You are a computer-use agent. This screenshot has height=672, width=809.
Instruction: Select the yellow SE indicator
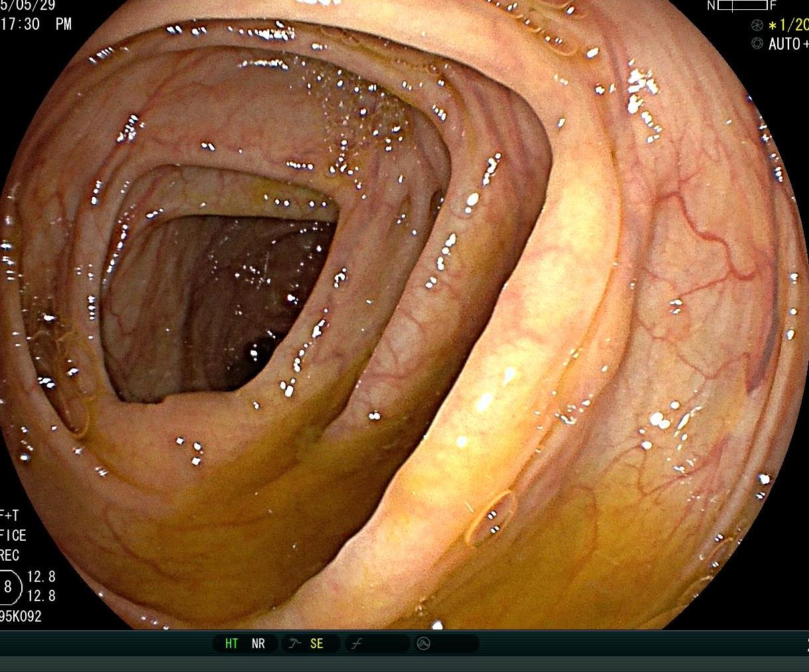click(316, 644)
